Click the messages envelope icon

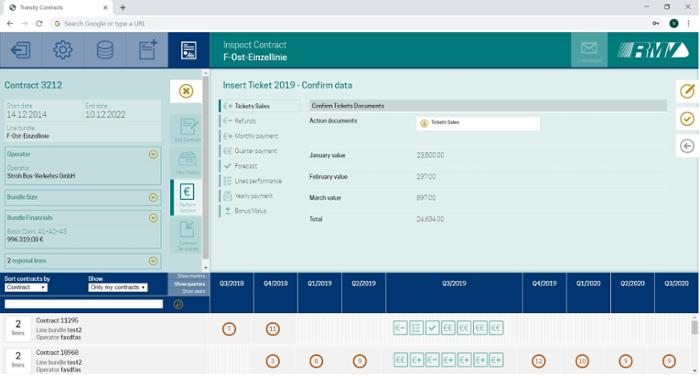[x=589, y=50]
